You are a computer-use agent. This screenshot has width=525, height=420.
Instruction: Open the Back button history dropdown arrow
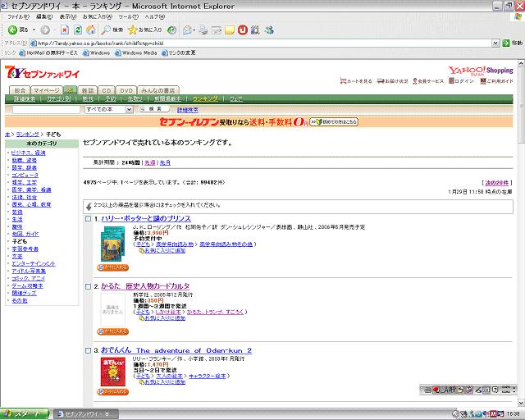click(x=34, y=30)
